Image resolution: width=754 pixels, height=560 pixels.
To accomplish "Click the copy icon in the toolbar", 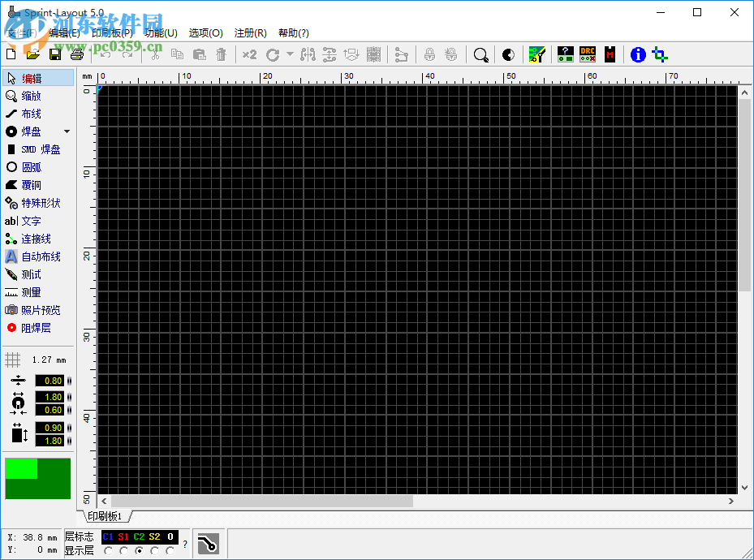I will coord(177,54).
